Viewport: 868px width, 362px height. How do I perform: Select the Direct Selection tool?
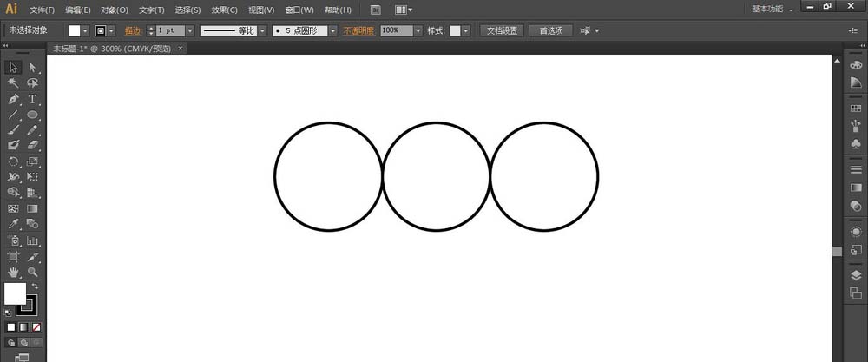33,67
